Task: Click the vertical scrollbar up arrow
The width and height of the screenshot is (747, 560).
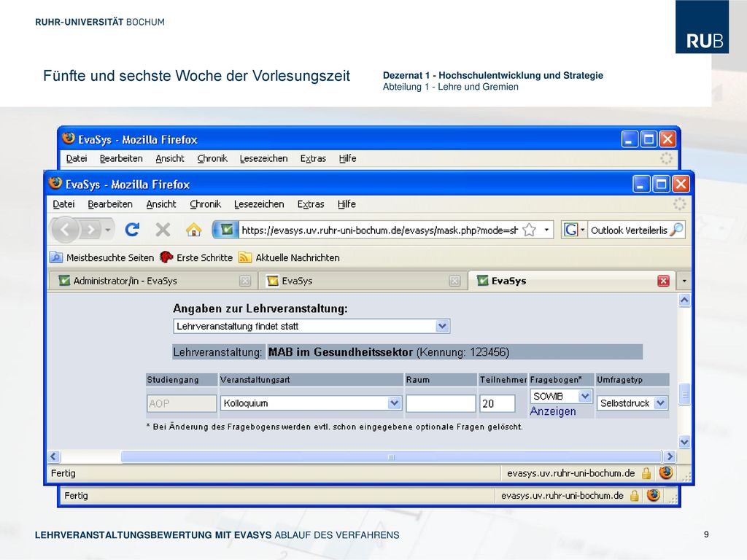Action: pos(684,300)
